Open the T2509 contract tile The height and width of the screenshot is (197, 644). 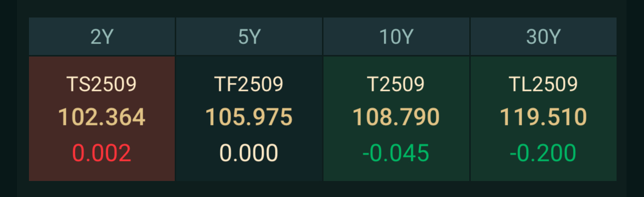[396, 118]
